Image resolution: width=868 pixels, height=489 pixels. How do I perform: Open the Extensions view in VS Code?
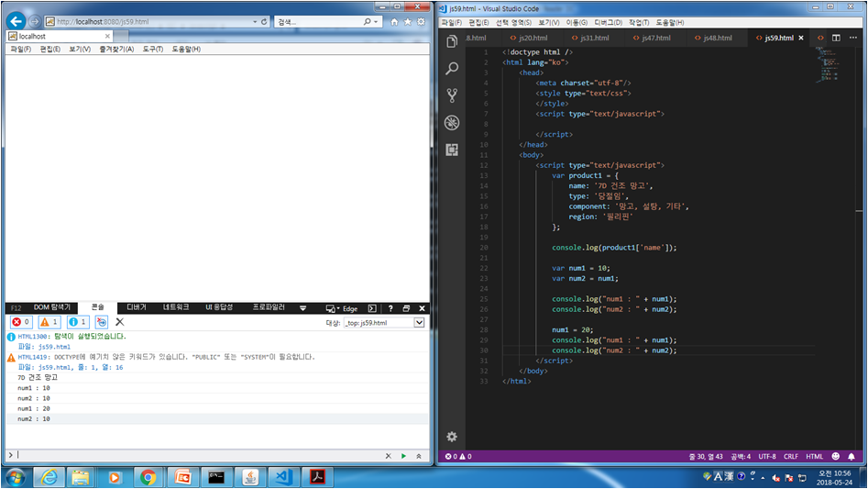coord(452,150)
